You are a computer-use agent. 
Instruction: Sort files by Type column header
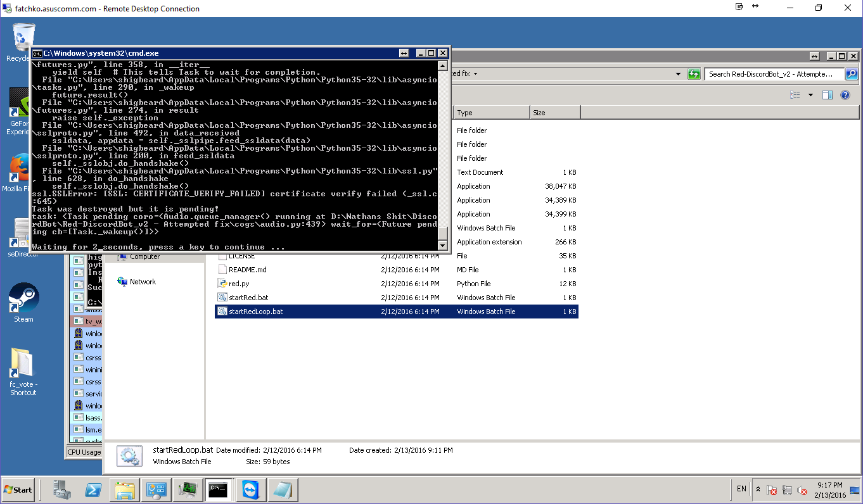pos(492,113)
